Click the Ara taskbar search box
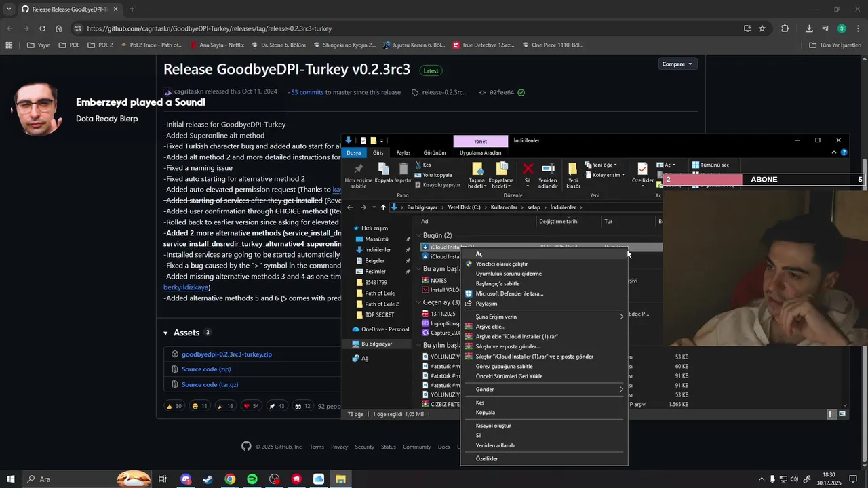868x488 pixels. click(86, 479)
